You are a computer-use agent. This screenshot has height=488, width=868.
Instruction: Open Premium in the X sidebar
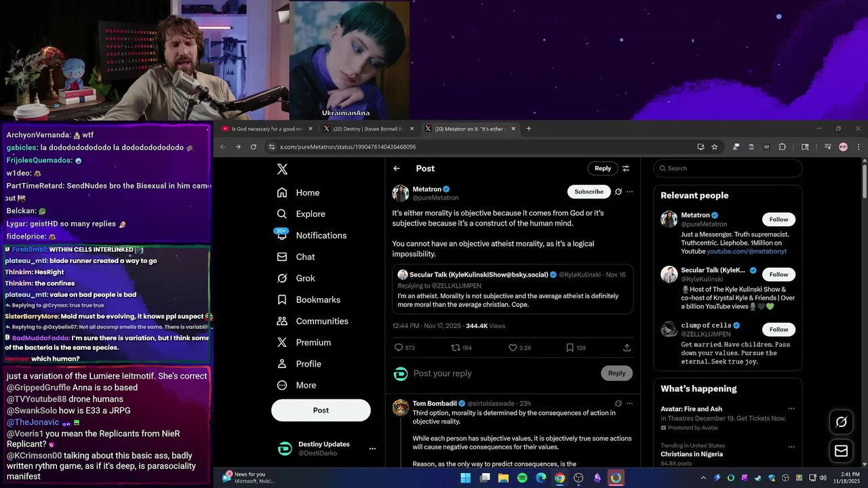[x=304, y=342]
